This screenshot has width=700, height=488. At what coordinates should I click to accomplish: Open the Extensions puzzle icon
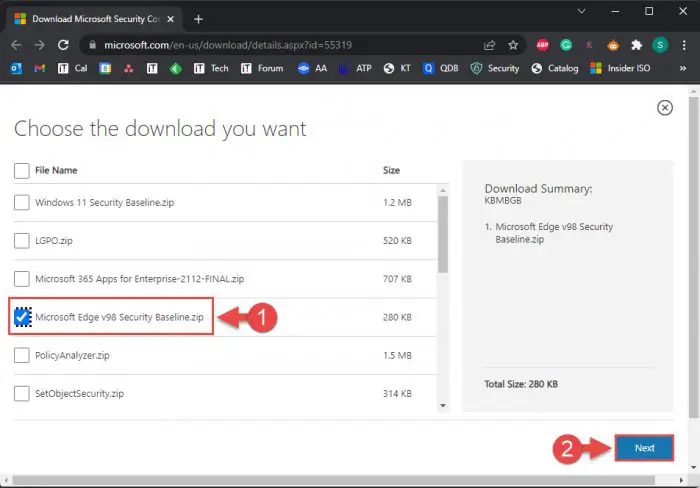click(638, 45)
